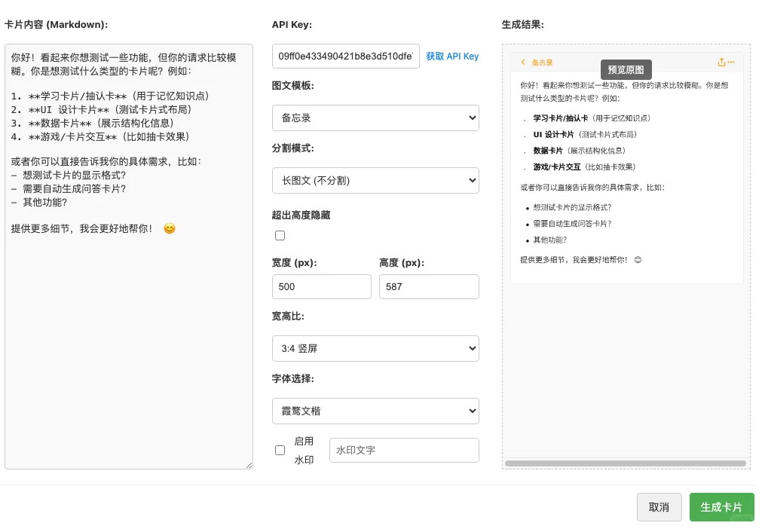
Task: Click the 水印文字 placeholder input
Action: [x=404, y=450]
